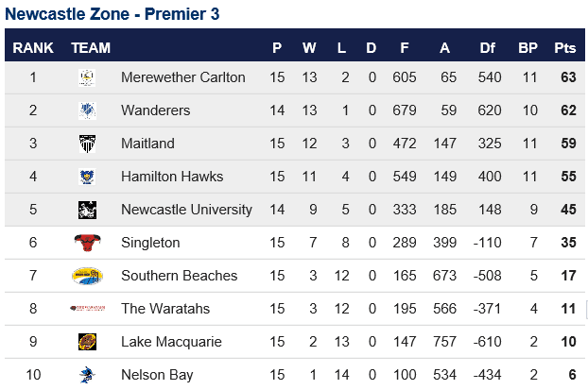Screen dimensions: 588x390
Task: Click the Df column header
Action: click(x=488, y=48)
